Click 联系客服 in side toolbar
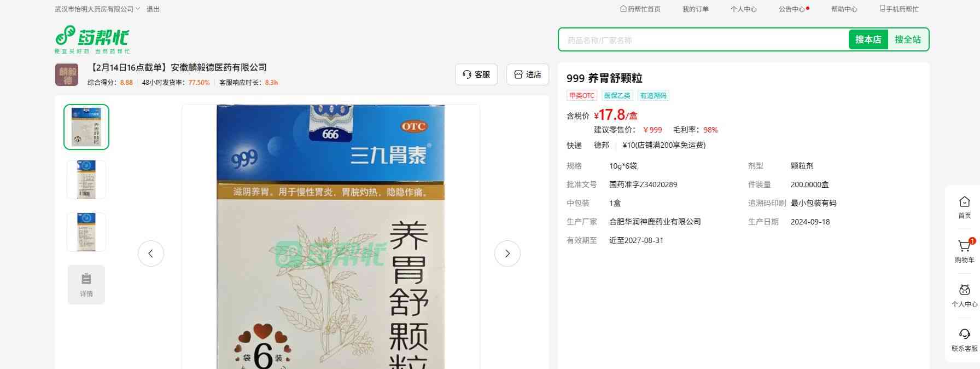The width and height of the screenshot is (980, 369). click(x=965, y=340)
